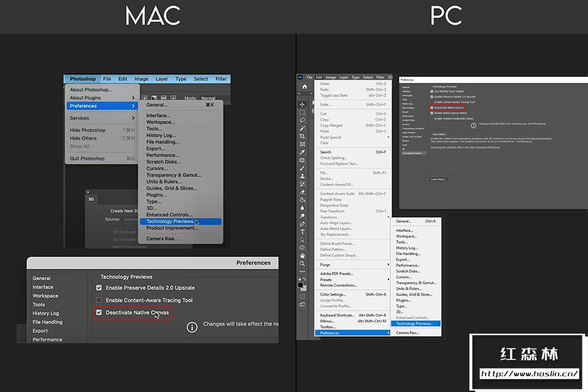Viewport: 588px width, 392px height.
Task: Check PC Enable Content Credentials (Beta)
Action: point(432,119)
